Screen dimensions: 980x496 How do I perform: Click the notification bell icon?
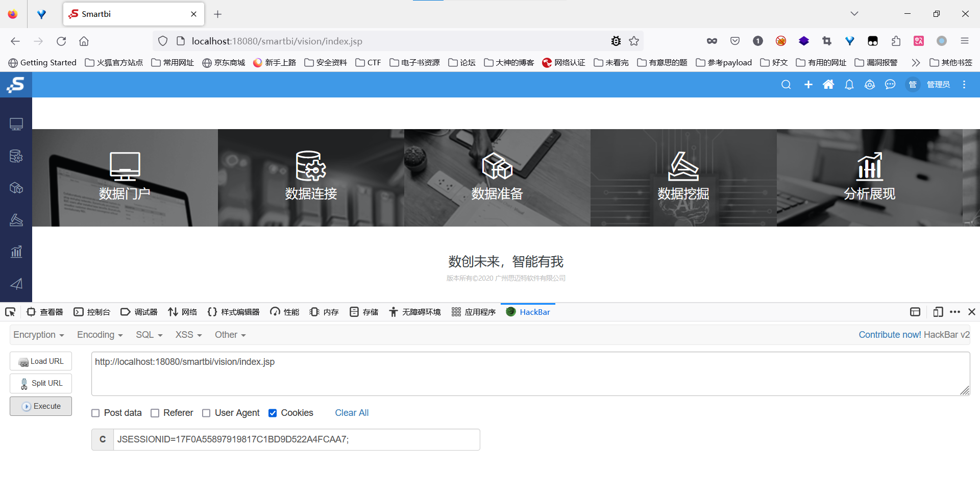[x=849, y=85]
